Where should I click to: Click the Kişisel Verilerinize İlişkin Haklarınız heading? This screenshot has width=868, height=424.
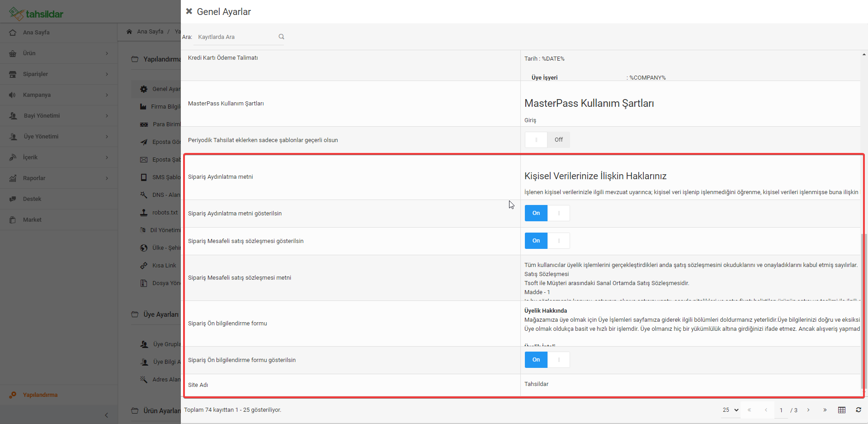click(x=595, y=176)
